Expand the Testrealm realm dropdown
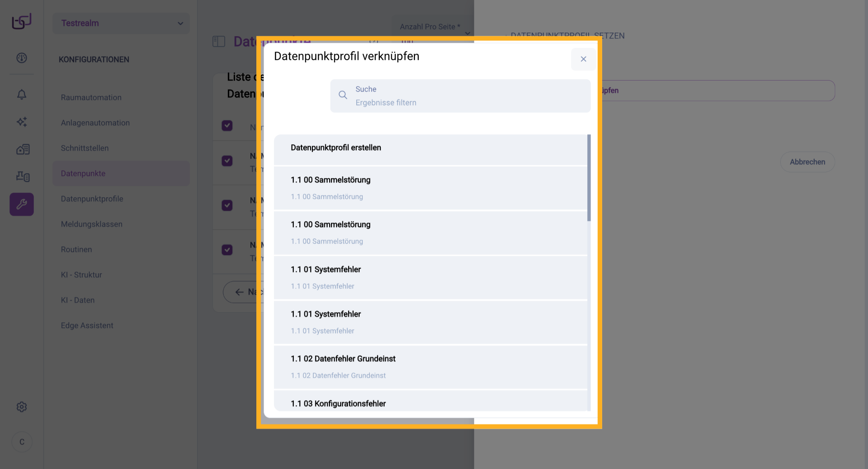The width and height of the screenshot is (868, 469). tap(121, 23)
